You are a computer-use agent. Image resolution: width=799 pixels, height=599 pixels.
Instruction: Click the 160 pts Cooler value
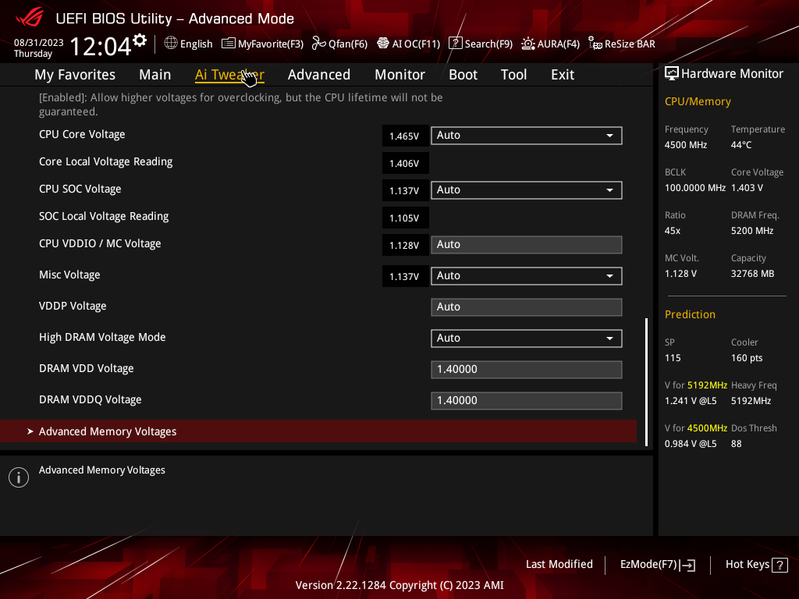pyautogui.click(x=747, y=358)
